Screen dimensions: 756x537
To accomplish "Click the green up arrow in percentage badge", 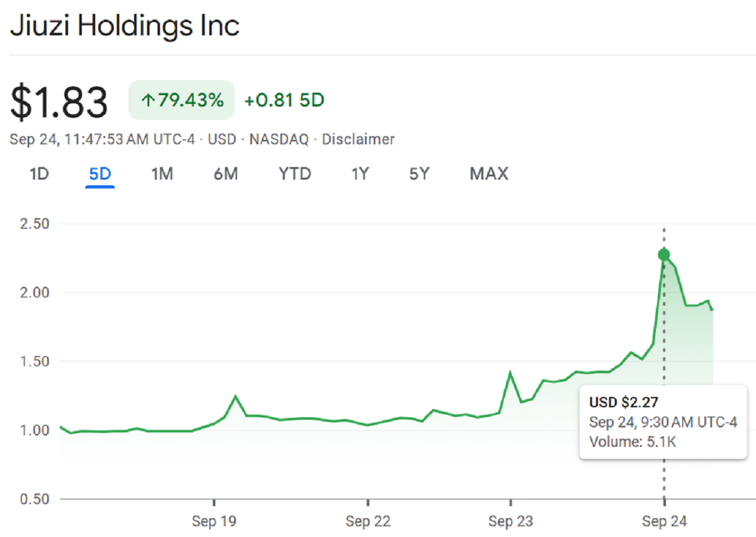I will click(149, 100).
